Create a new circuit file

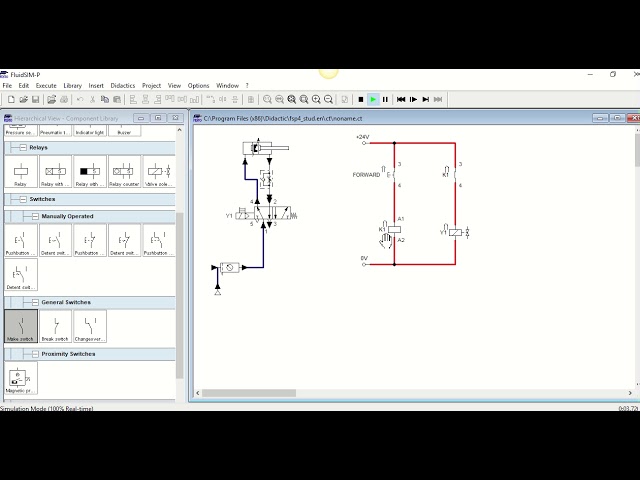pyautogui.click(x=11, y=99)
